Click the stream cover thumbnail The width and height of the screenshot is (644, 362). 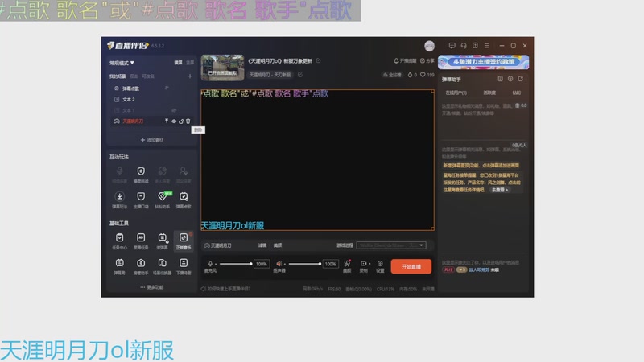(x=223, y=68)
